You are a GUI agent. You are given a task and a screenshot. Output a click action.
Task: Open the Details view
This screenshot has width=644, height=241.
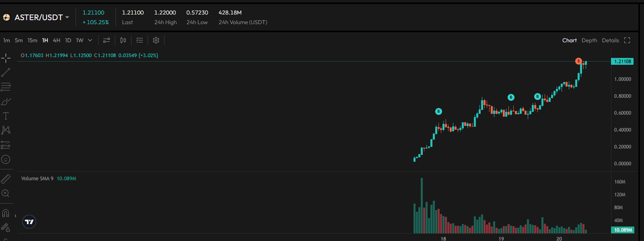[610, 40]
